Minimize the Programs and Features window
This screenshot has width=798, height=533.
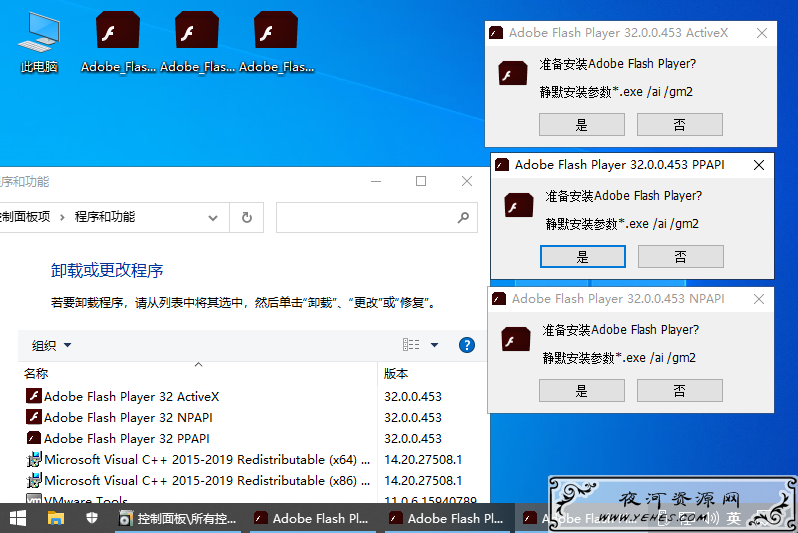pos(376,181)
